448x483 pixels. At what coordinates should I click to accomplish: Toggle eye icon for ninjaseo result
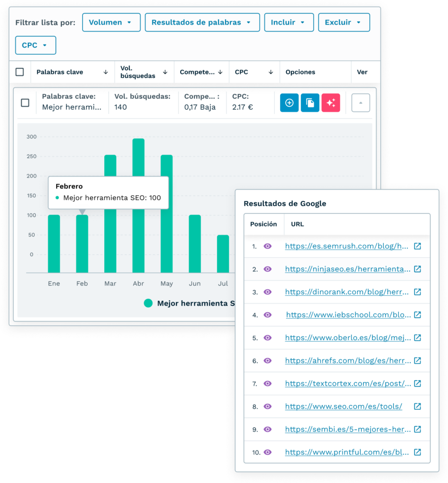[x=267, y=269]
